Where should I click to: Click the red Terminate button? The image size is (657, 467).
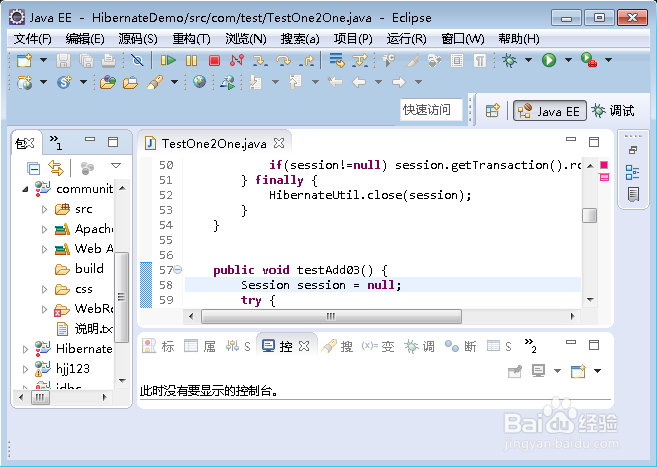215,61
